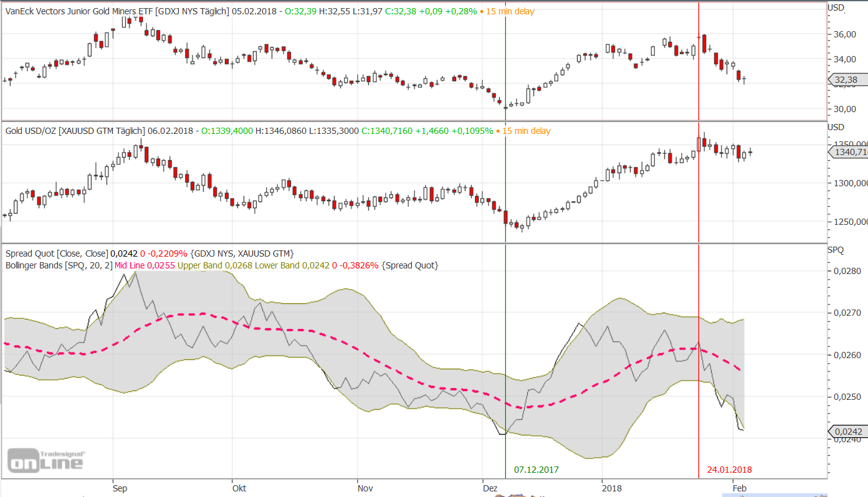
Task: Click the 0,0280 spread axis label
Action: point(847,271)
